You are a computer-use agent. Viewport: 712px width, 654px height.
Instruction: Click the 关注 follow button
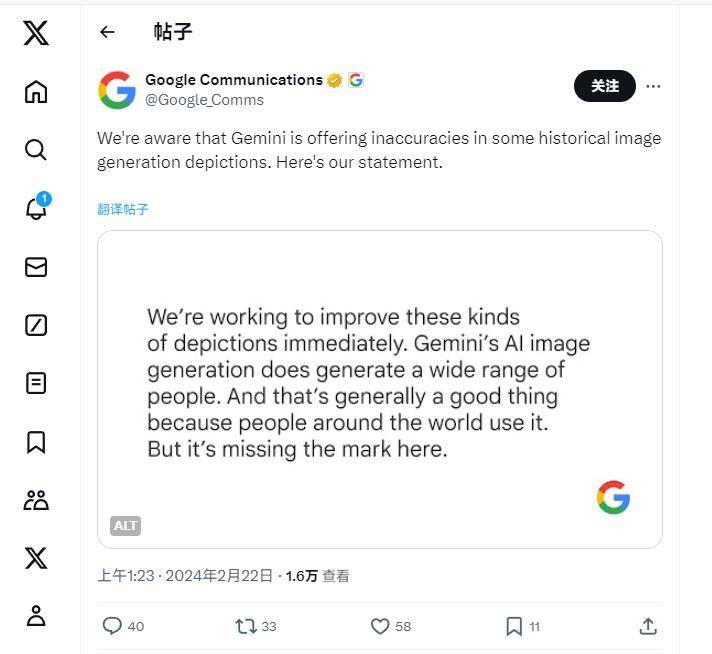pos(604,86)
